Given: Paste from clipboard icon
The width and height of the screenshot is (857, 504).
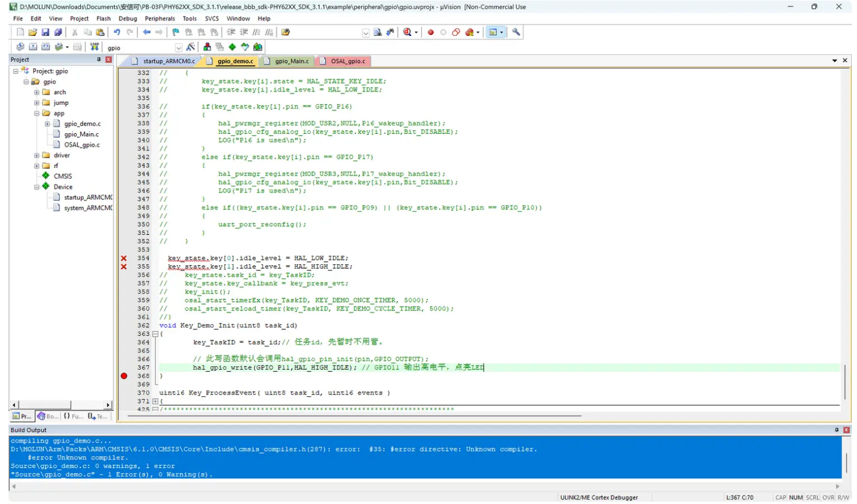Looking at the screenshot, I should tap(100, 32).
